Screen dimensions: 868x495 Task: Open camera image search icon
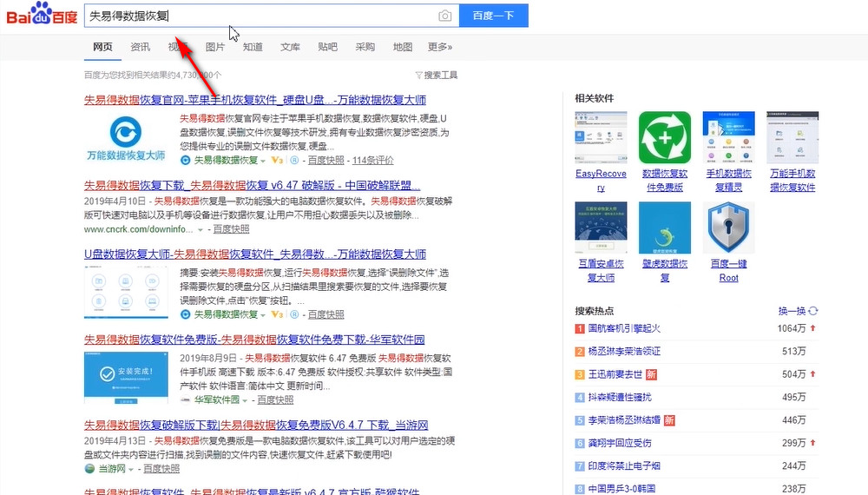tap(444, 16)
